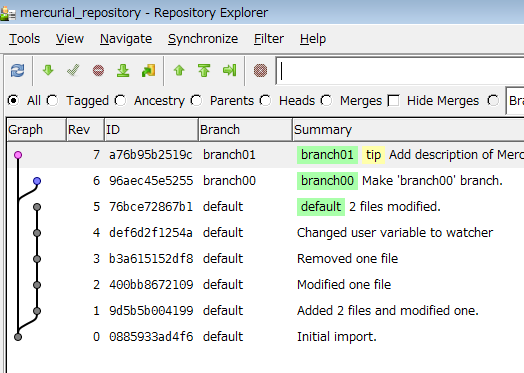This screenshot has width=524, height=373.
Task: Click the incoming changesets green down arrow
Action: click(48, 70)
